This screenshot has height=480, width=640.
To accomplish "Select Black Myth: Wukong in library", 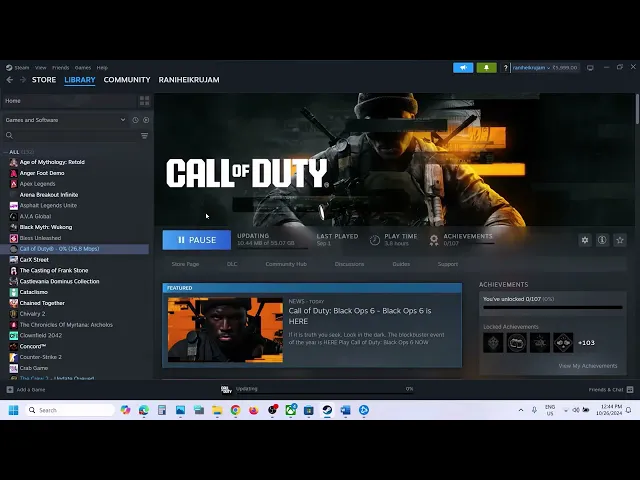I will coord(46,227).
